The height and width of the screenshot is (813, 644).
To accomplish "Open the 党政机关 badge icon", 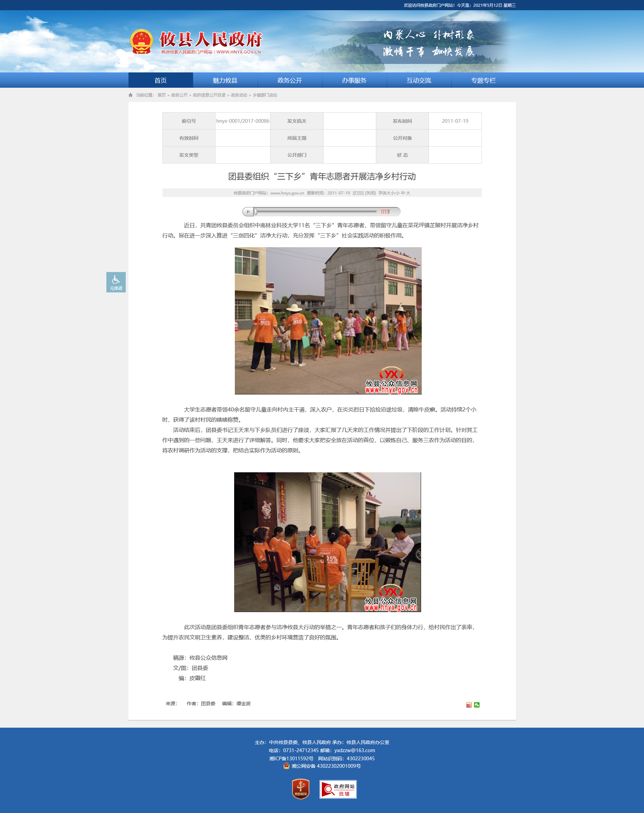I will pyautogui.click(x=300, y=789).
